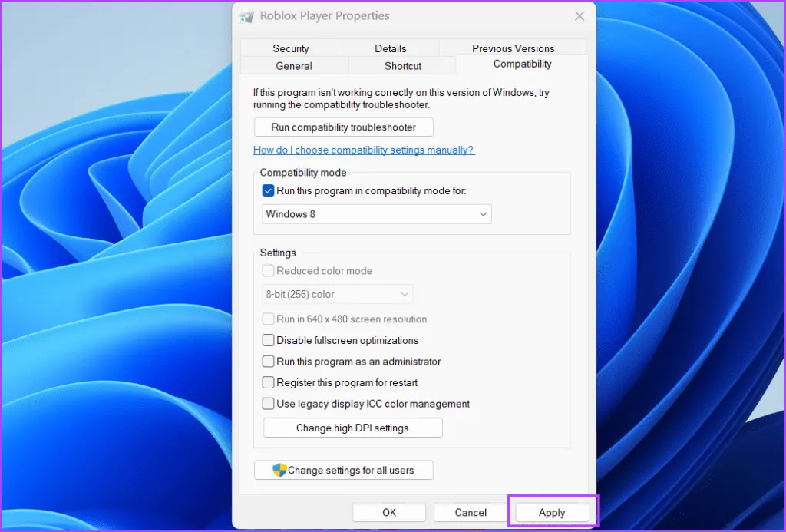Open the Windows 8 compatibility mode dropdown
Viewport: 786px width, 532px height.
point(376,214)
